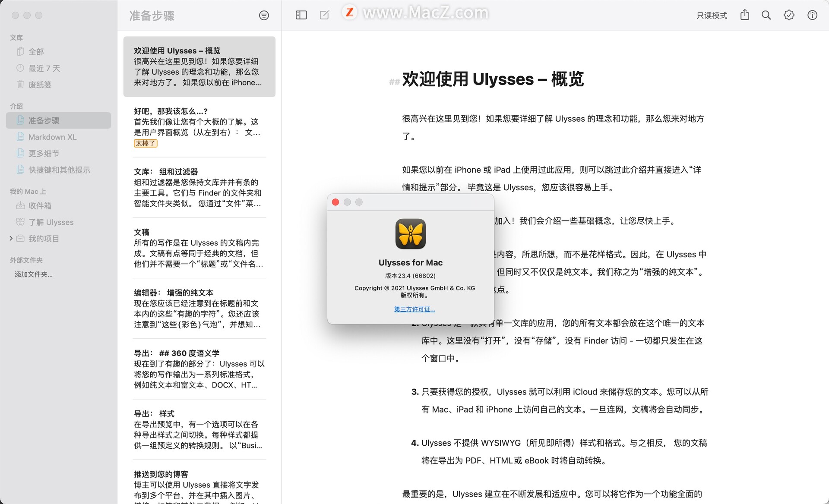Open the revision check badge icon
The width and height of the screenshot is (829, 504).
coord(789,15)
